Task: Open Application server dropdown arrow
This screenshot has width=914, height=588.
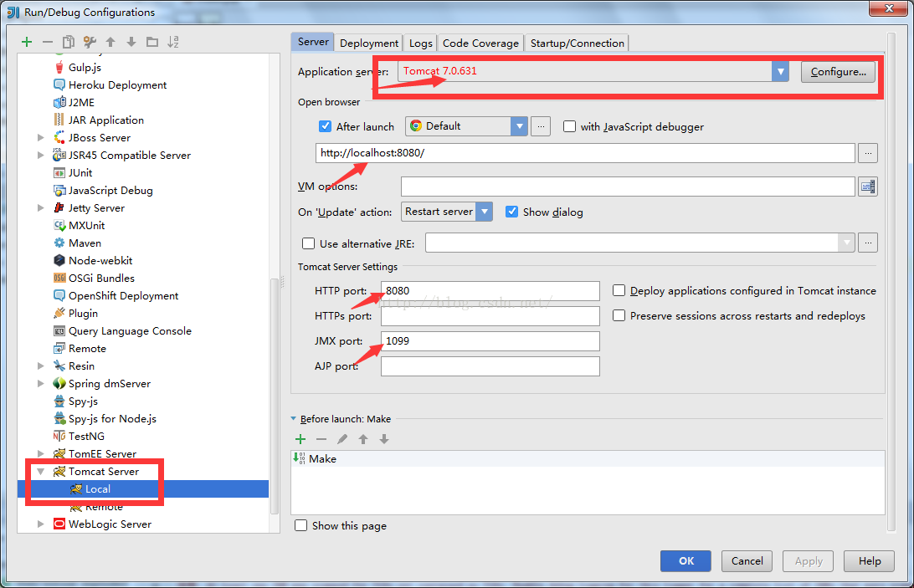Action: point(780,72)
